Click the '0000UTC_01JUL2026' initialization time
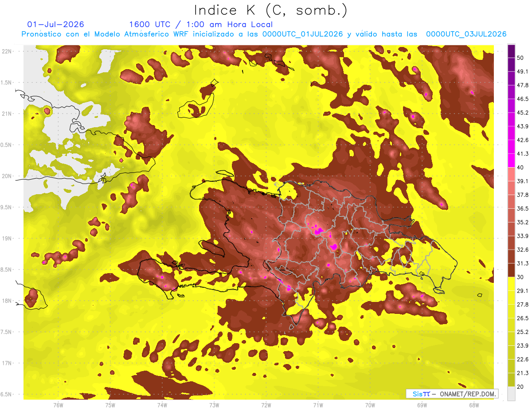Screen dimensions: 532x411 [x=302, y=34]
